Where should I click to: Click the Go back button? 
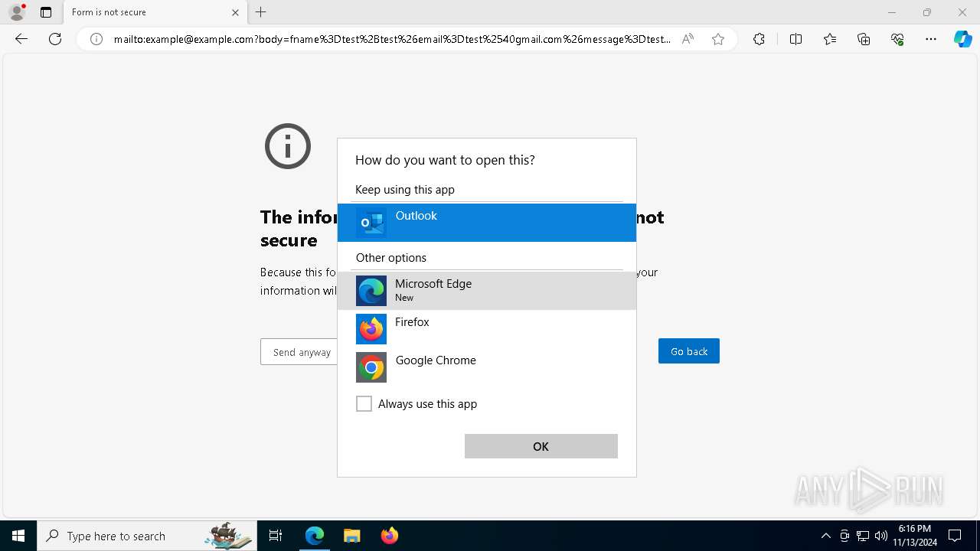click(689, 351)
